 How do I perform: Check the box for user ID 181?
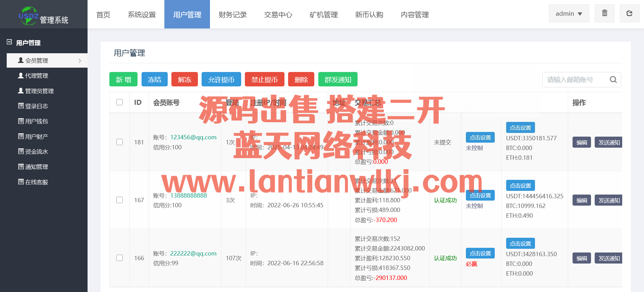(119, 142)
